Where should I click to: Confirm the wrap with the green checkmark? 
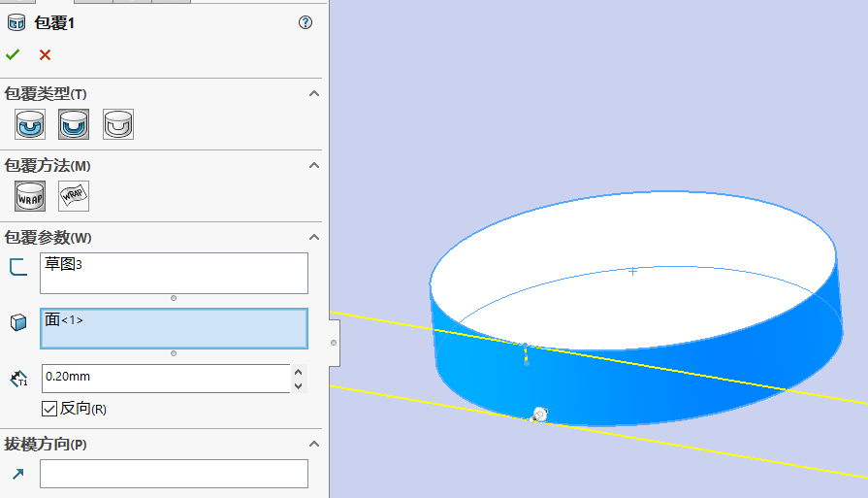tap(13, 55)
